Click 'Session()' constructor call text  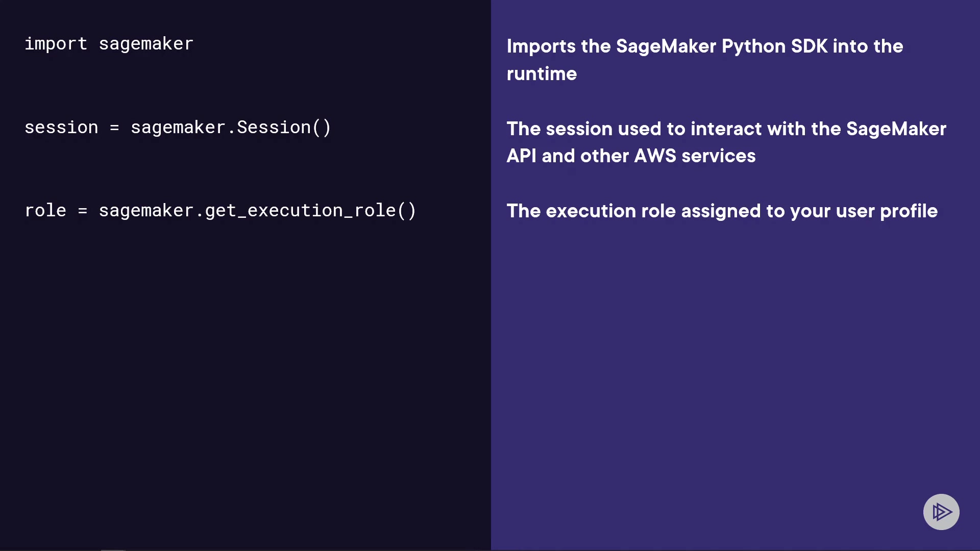point(284,128)
